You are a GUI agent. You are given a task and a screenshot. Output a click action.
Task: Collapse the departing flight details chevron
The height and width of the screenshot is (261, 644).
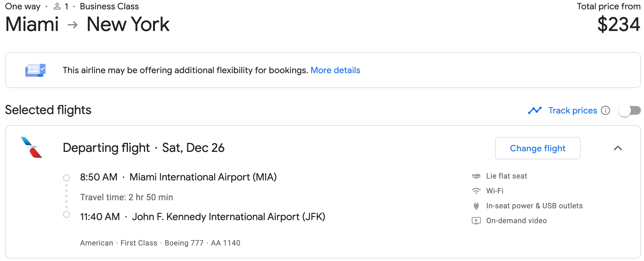(x=618, y=148)
